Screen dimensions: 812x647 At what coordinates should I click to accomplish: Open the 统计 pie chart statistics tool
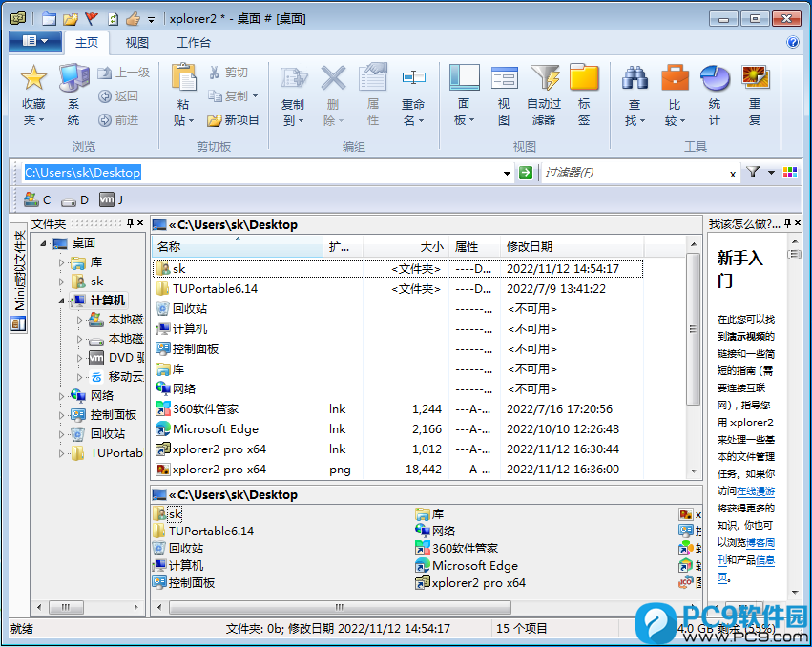click(715, 94)
